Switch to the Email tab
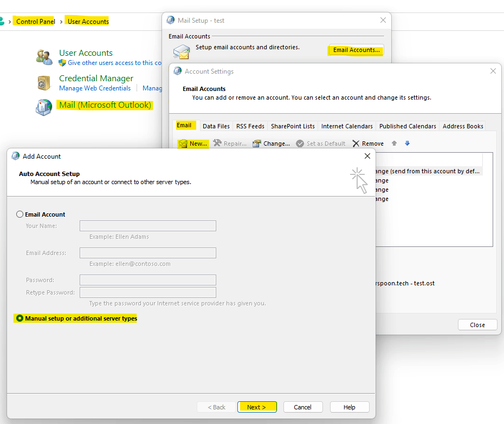 click(x=184, y=126)
